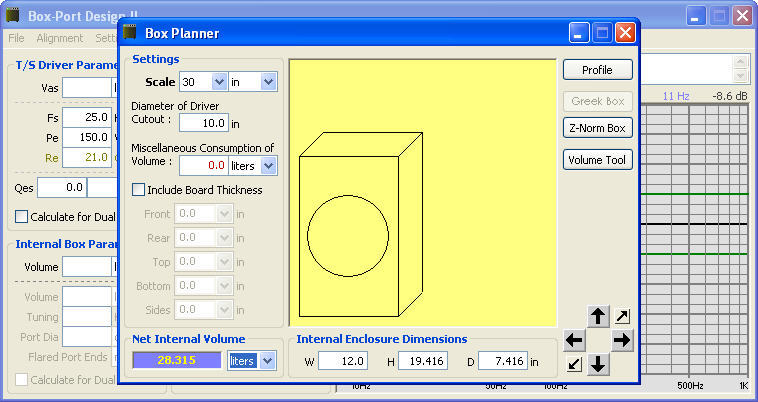This screenshot has width=758, height=402.
Task: Toggle Calculate for Dual checkbox under Qes
Action: point(22,216)
